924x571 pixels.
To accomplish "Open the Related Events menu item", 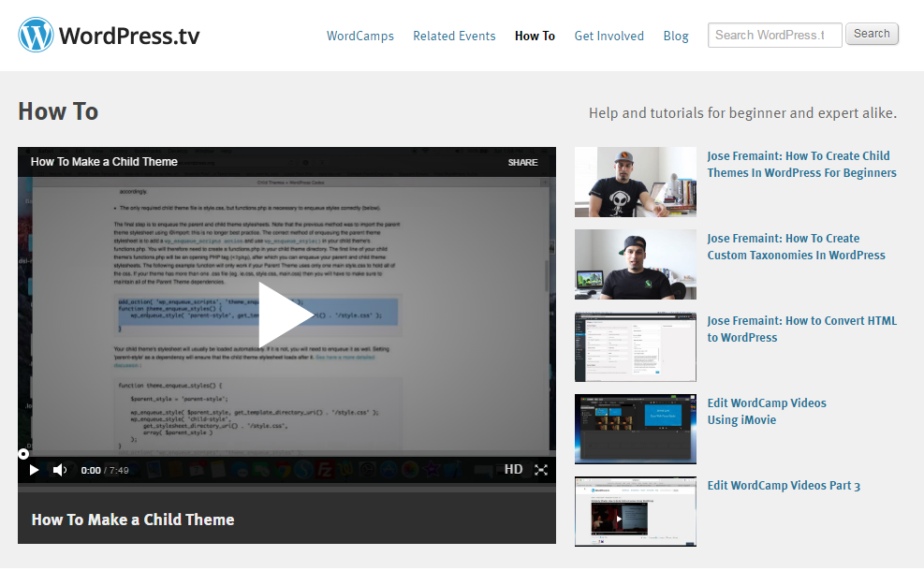I will coord(454,36).
